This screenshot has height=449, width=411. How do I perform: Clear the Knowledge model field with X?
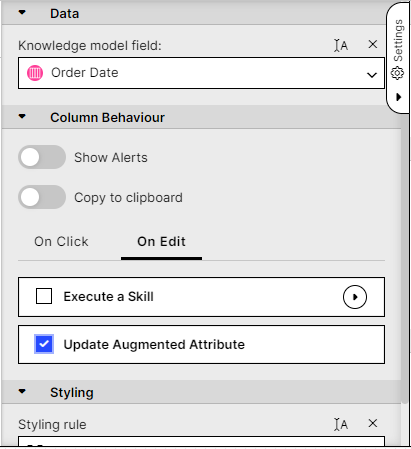point(373,44)
